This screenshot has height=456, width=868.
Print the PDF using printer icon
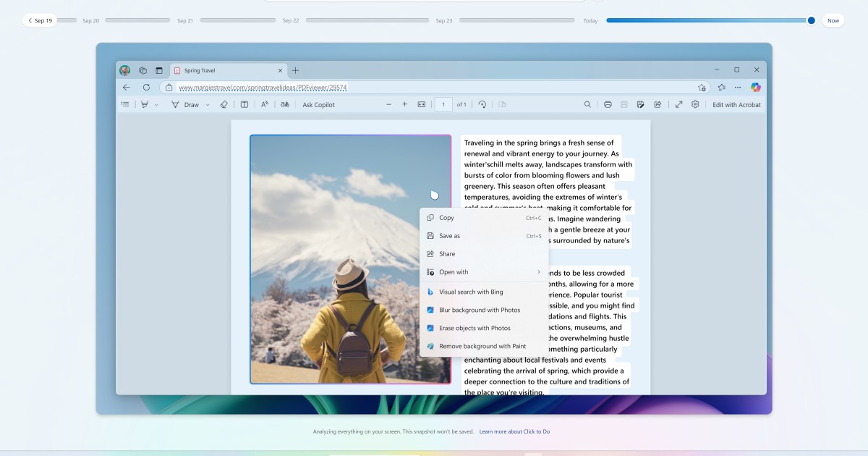608,105
